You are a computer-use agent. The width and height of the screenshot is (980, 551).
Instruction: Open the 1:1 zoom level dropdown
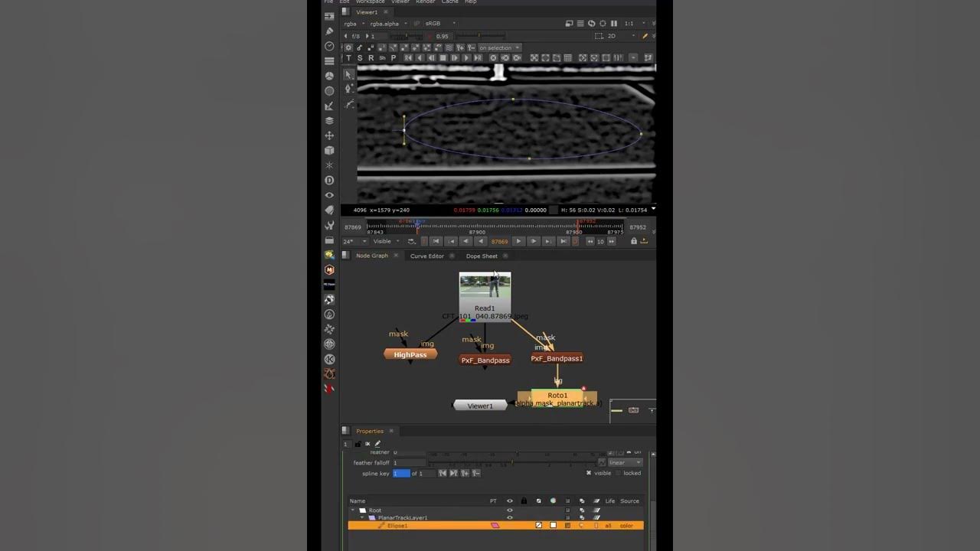pyautogui.click(x=635, y=24)
